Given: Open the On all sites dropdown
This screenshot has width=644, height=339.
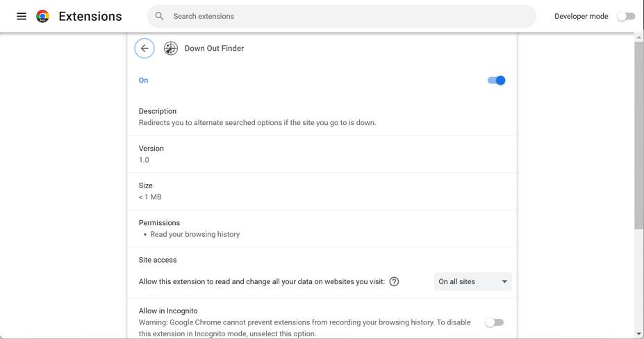Looking at the screenshot, I should click(472, 281).
